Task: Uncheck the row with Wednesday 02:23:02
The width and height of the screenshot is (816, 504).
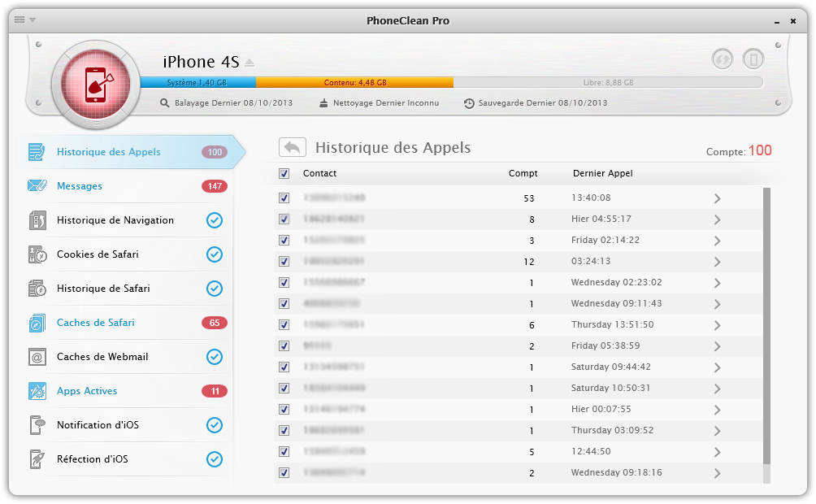Action: click(x=284, y=282)
